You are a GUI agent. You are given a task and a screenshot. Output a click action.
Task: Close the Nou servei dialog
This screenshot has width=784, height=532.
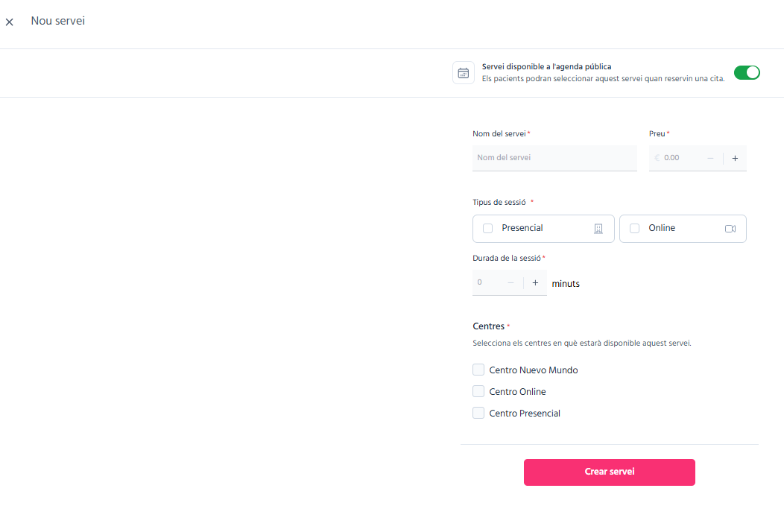coord(10,22)
